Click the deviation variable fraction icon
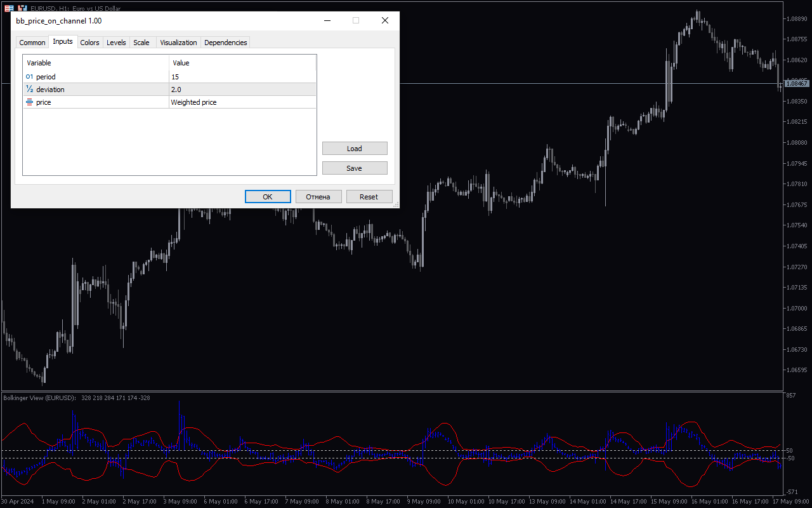Image resolution: width=812 pixels, height=508 pixels. coord(29,90)
